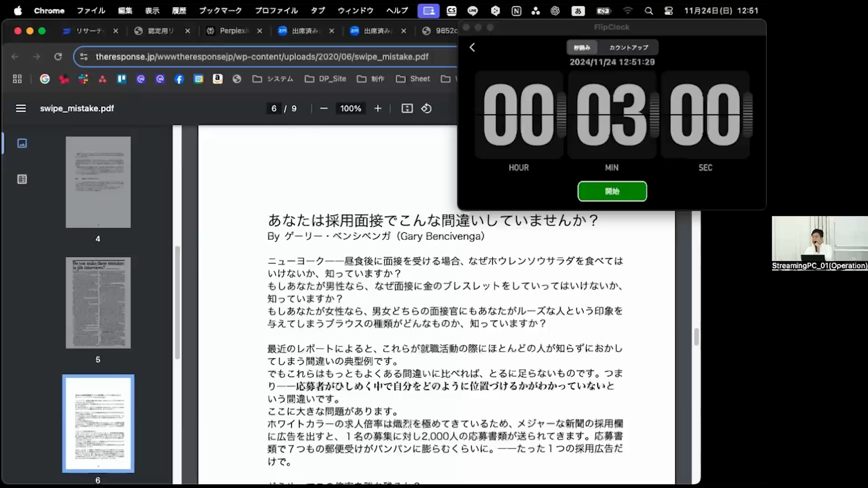Open the タブ menu in the menu bar
Image resolution: width=868 pixels, height=488 pixels.
coord(318,10)
